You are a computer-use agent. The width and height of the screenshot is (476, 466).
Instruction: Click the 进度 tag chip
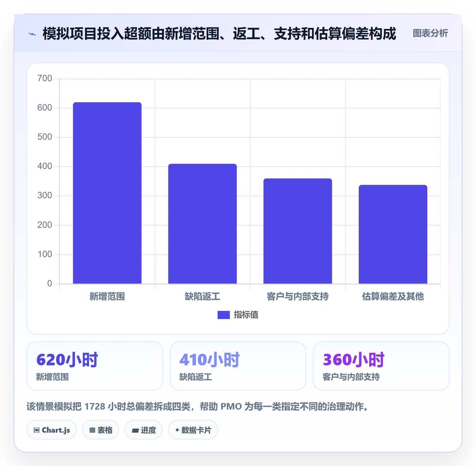pos(143,430)
